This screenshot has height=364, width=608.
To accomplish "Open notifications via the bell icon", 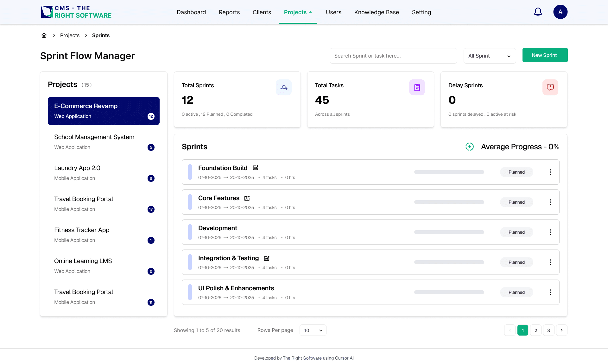I will click(x=538, y=12).
